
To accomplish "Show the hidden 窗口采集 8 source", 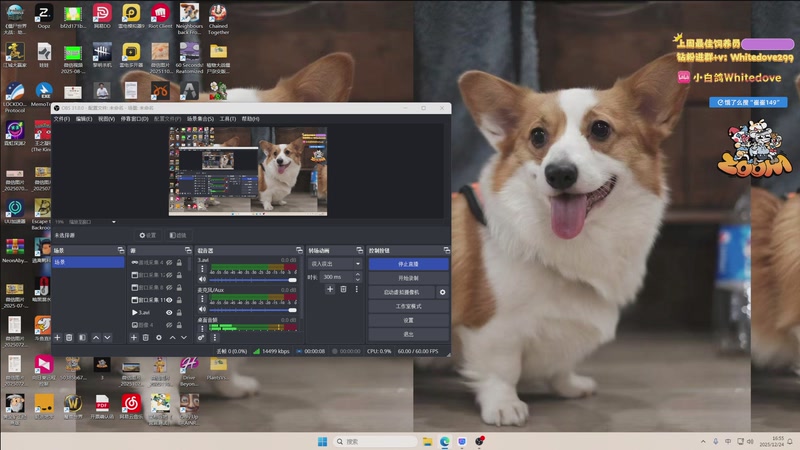I will click(x=169, y=288).
